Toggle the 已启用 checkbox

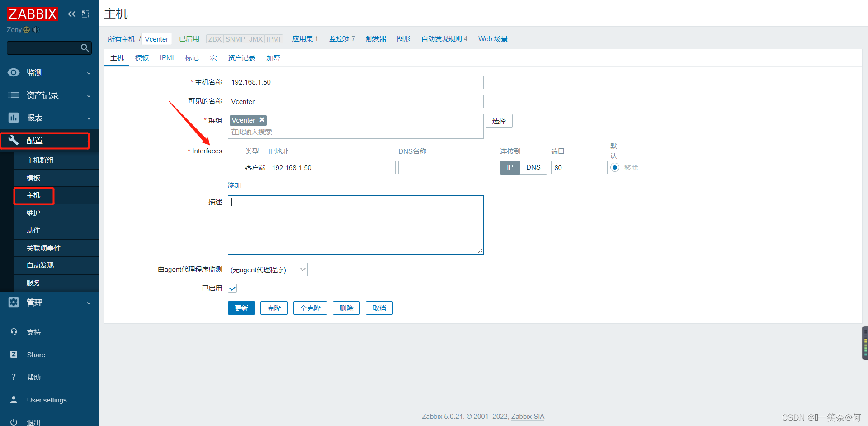pyautogui.click(x=232, y=289)
